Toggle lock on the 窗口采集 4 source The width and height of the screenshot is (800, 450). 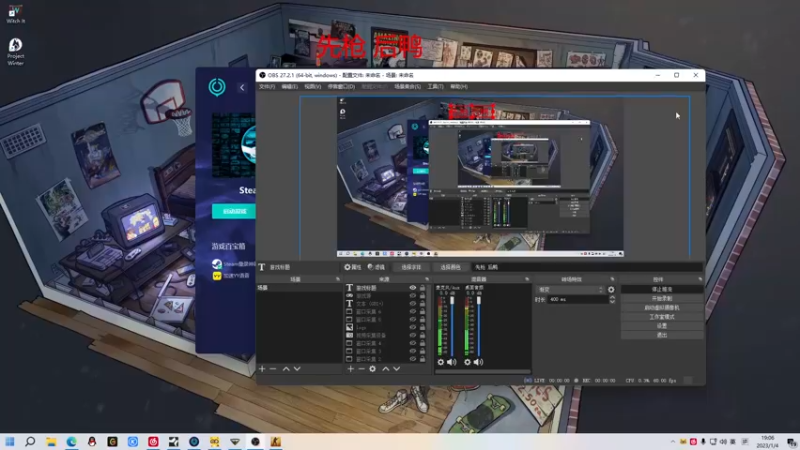(422, 343)
